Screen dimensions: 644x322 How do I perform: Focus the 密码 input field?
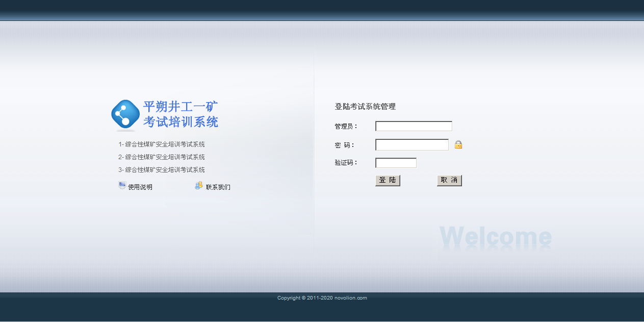click(412, 145)
